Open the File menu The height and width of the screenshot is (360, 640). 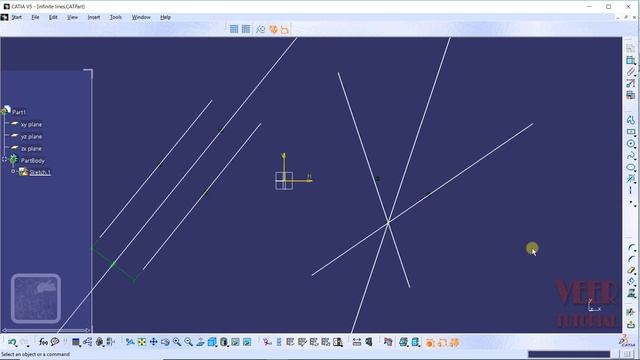(x=35, y=17)
